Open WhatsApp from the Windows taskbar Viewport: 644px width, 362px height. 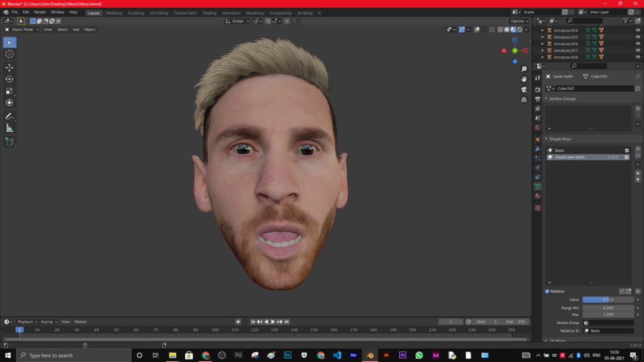419,355
